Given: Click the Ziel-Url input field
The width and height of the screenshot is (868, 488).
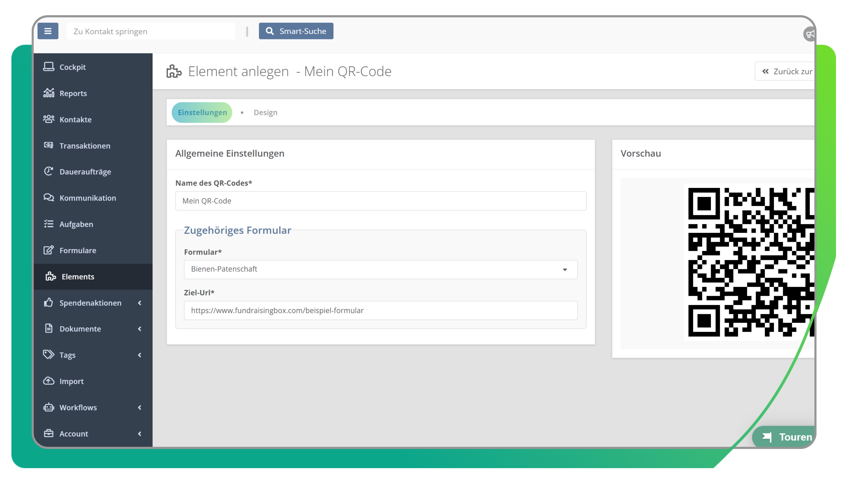Looking at the screenshot, I should (380, 310).
